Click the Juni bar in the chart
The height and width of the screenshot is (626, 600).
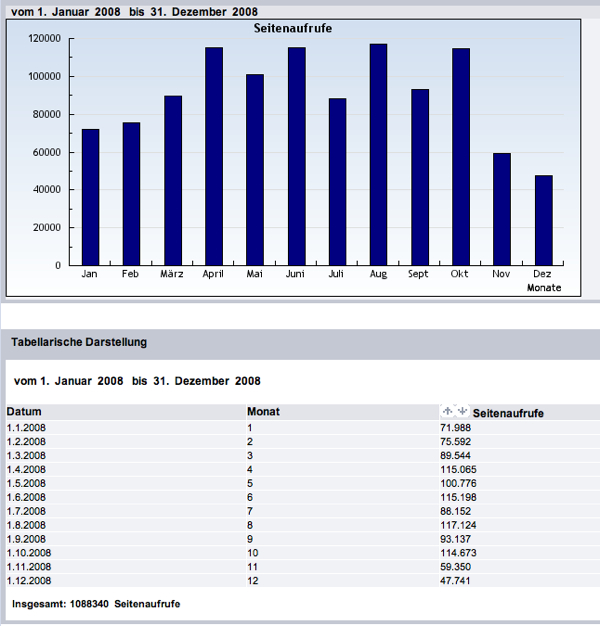[x=297, y=156]
